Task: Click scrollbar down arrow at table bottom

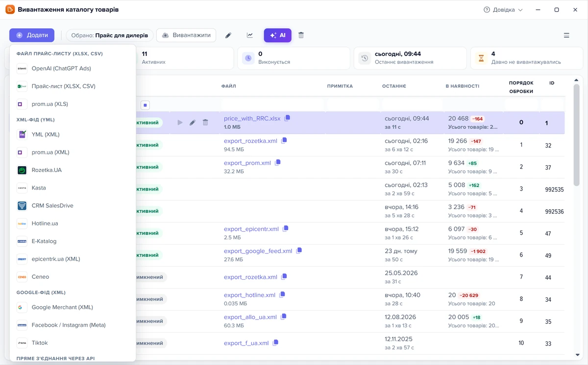Action: (577, 355)
